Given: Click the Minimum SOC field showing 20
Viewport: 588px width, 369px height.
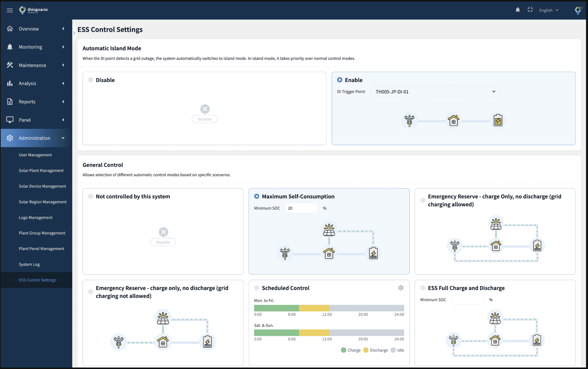Looking at the screenshot, I should pos(301,208).
